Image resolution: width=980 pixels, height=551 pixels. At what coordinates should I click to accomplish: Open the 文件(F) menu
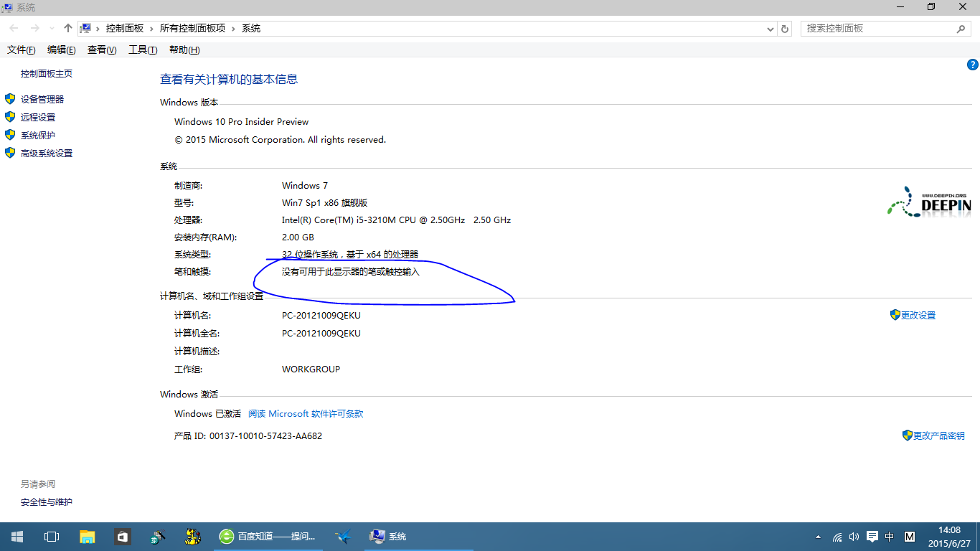(22, 50)
